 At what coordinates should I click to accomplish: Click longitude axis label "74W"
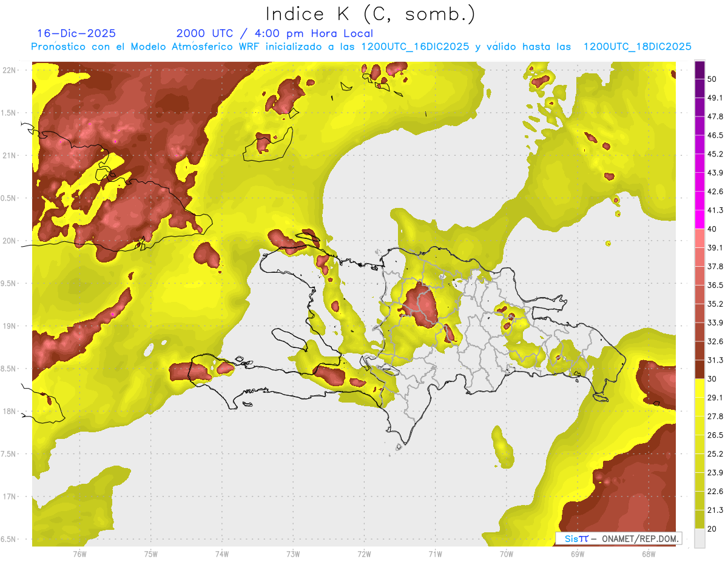point(222,554)
